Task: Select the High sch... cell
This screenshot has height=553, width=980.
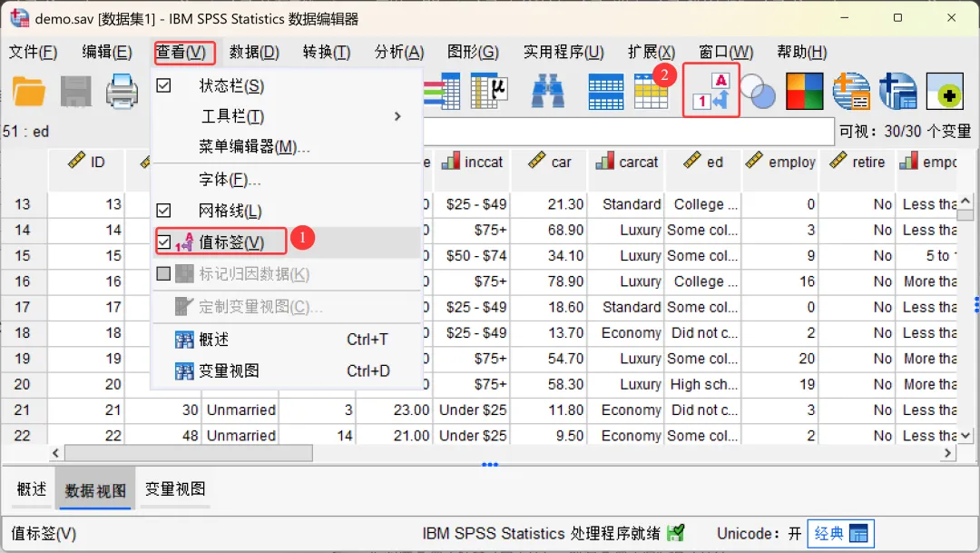Action: pyautogui.click(x=703, y=384)
